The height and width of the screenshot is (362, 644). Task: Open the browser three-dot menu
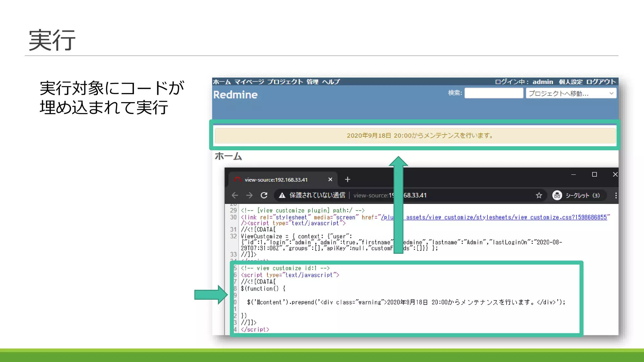coord(616,195)
